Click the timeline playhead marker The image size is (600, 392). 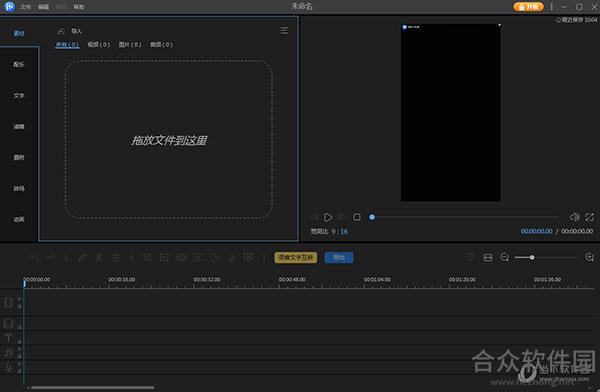tap(24, 283)
